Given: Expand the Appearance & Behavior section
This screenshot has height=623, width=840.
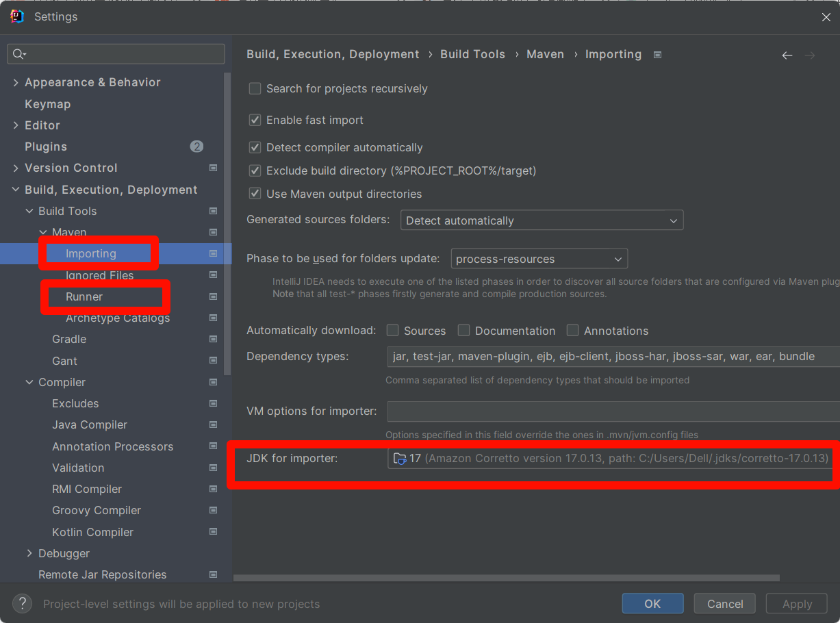Looking at the screenshot, I should pos(16,82).
